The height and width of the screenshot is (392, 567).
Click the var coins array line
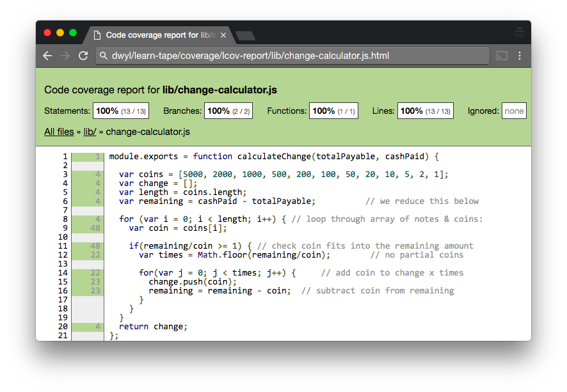[283, 175]
